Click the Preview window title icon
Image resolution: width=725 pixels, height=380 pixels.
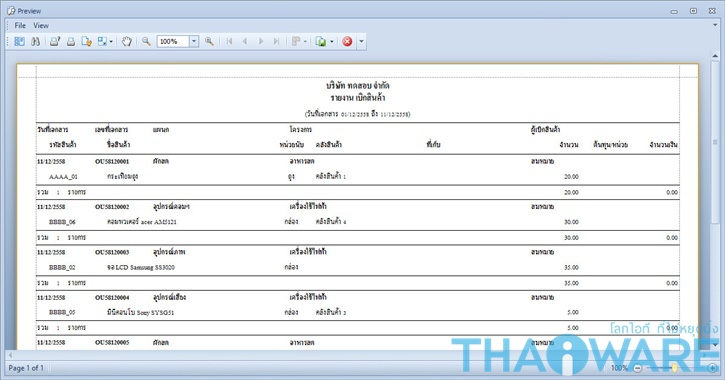pyautogui.click(x=11, y=11)
